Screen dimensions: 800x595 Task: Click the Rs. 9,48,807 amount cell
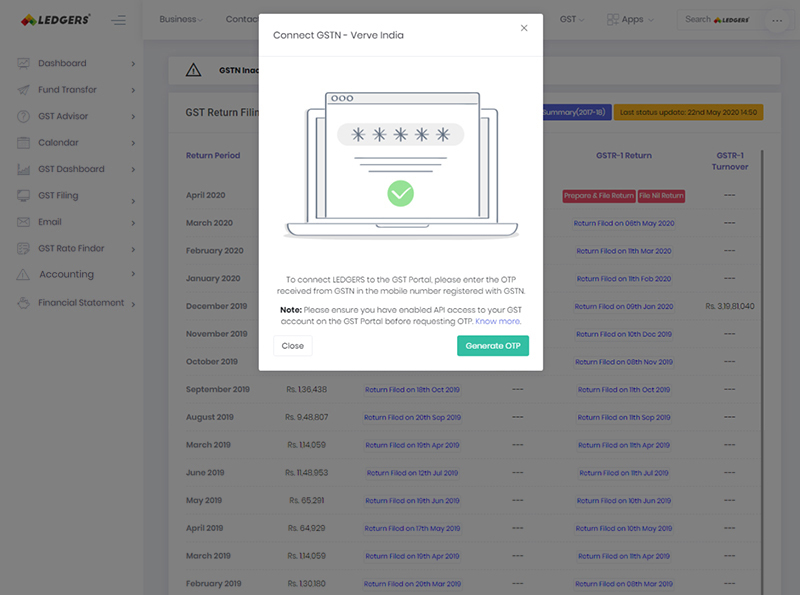tap(307, 417)
